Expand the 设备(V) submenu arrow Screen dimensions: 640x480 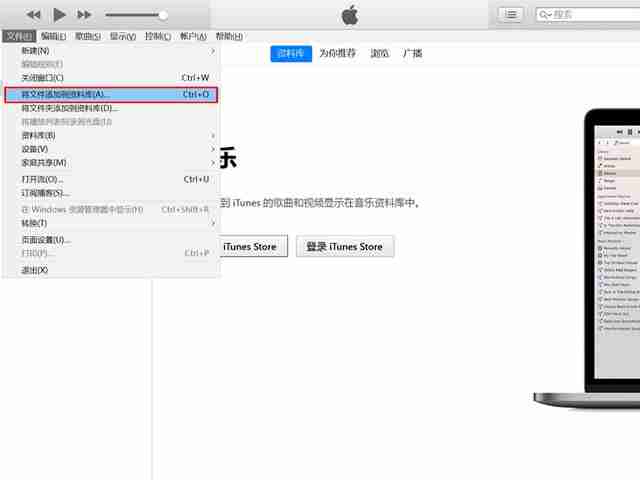click(213, 149)
